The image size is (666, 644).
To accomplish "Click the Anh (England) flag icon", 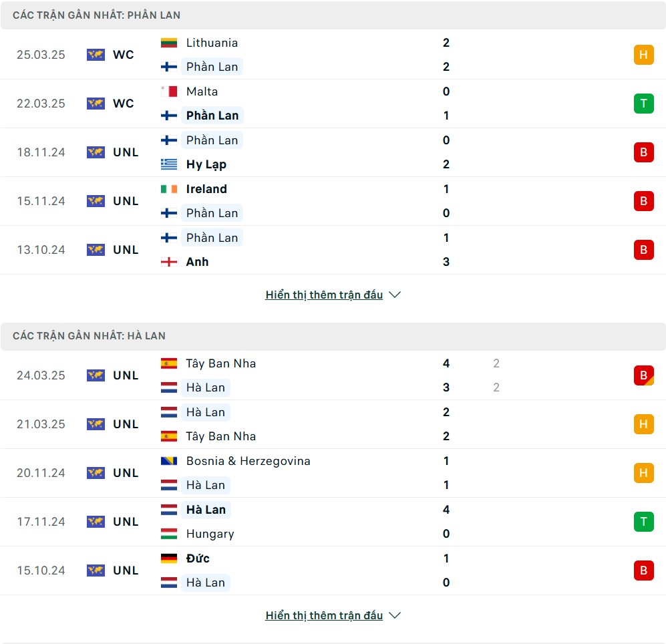I will (168, 262).
